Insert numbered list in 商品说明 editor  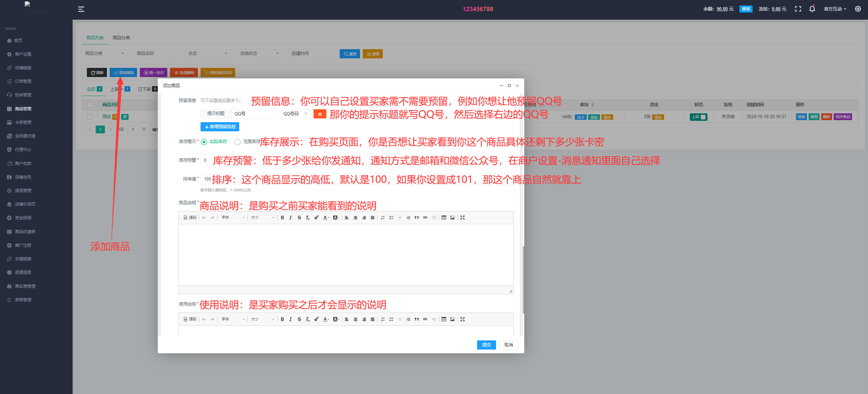pyautogui.click(x=383, y=218)
